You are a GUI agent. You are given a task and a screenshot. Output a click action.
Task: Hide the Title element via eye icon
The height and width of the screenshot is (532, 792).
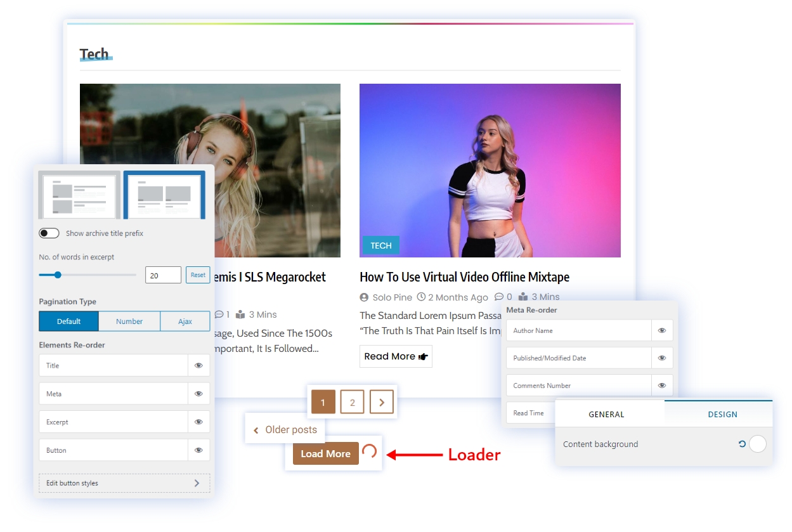[198, 366]
